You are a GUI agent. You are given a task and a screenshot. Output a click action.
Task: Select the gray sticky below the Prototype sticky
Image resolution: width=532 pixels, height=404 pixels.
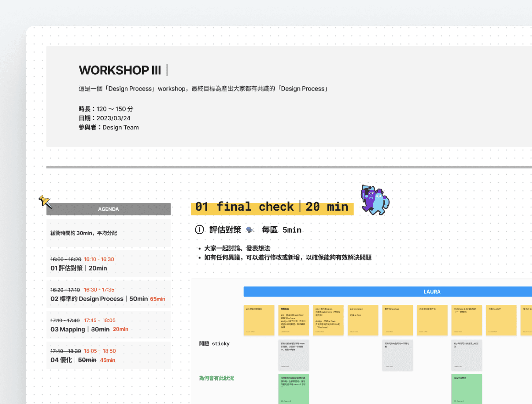467,355
